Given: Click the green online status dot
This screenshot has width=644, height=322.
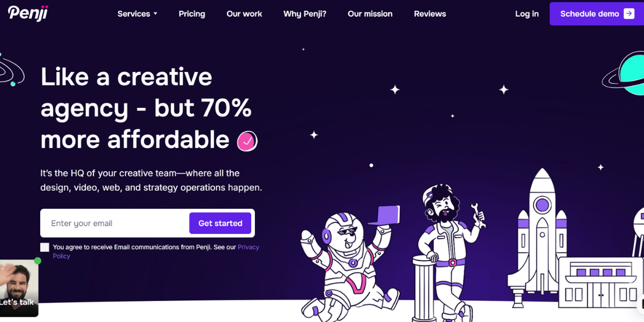Looking at the screenshot, I should pos(38,261).
